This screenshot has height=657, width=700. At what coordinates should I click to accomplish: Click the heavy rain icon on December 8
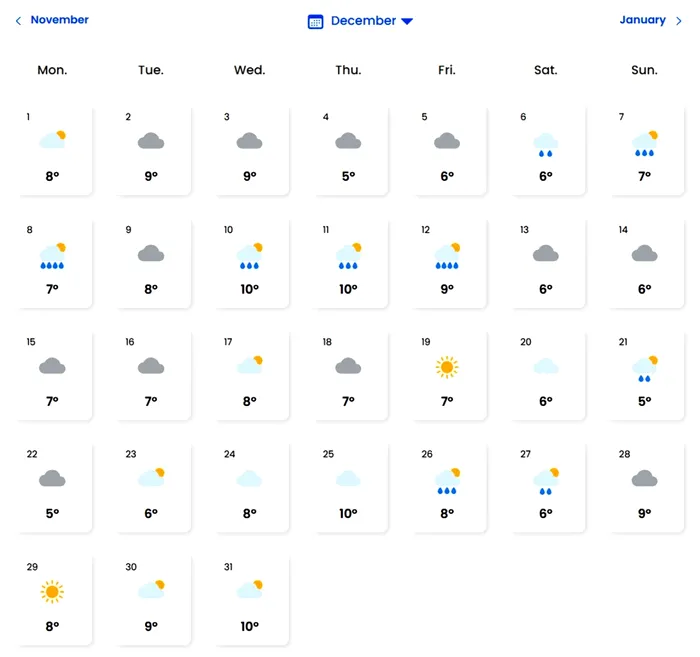(x=52, y=256)
